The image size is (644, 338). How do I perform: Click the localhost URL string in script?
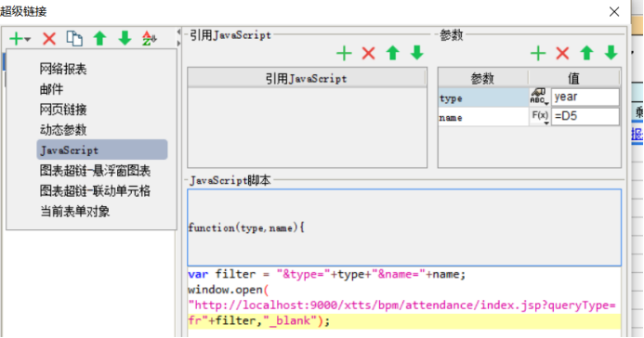click(x=402, y=305)
